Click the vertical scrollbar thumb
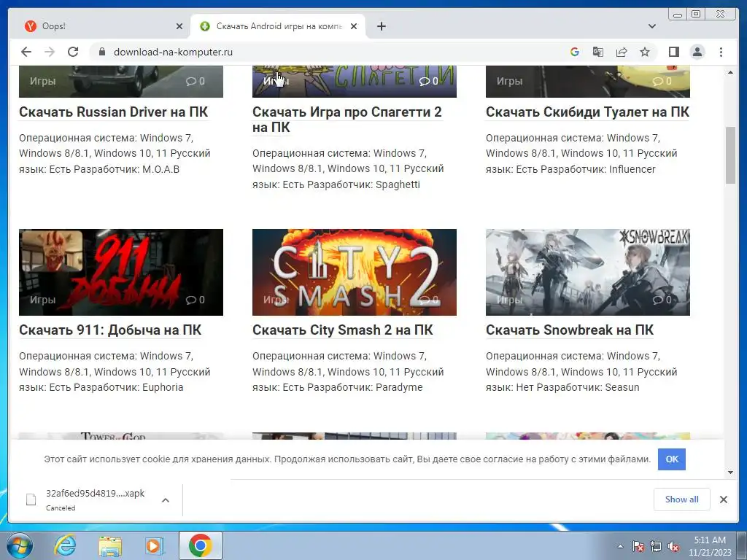This screenshot has height=560, width=747. 730,155
